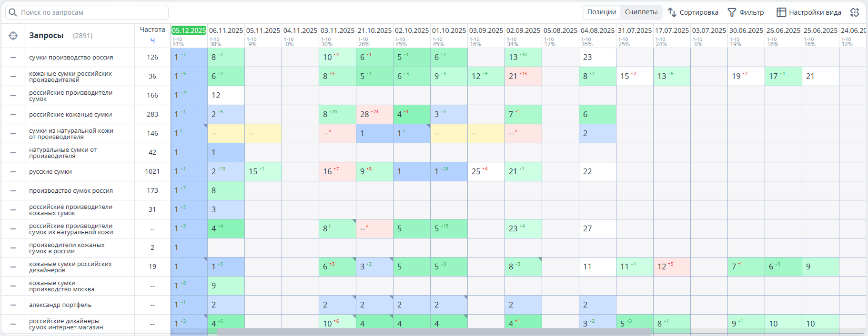Select the 02.09.2025 date column header
Viewport: 868px width, 336px height.
pyautogui.click(x=523, y=30)
